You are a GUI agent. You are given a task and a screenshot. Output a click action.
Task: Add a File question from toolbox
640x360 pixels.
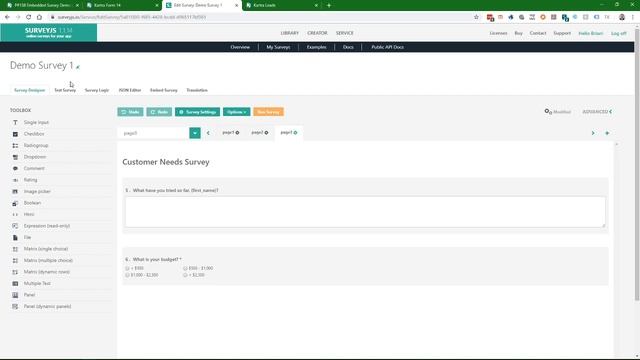point(27,237)
